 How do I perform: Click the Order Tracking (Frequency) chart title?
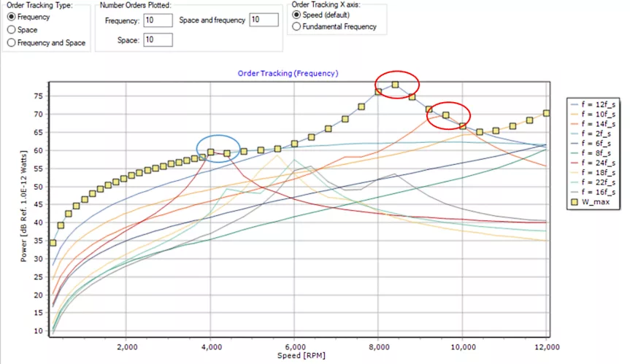point(288,73)
